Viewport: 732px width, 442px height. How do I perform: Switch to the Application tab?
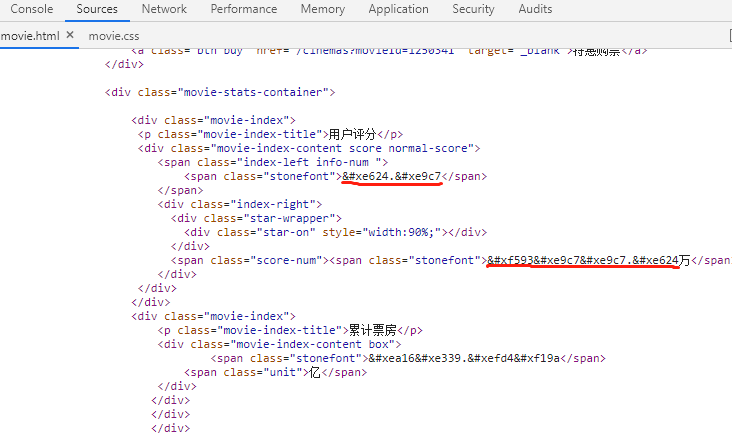(398, 9)
